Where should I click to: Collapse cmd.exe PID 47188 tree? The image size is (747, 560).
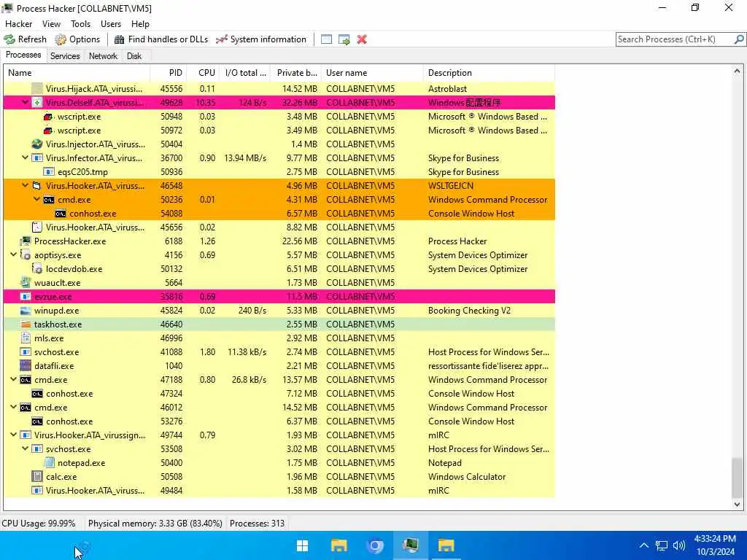[13, 379]
